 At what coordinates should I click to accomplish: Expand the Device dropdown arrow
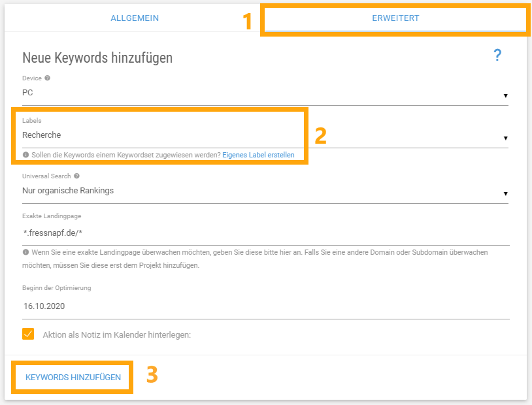click(506, 95)
